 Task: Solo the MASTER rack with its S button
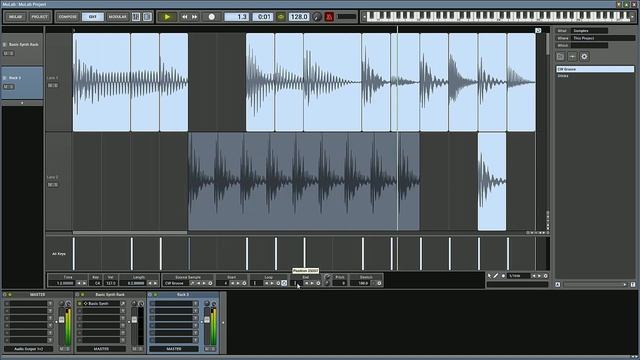pyautogui.click(x=67, y=349)
